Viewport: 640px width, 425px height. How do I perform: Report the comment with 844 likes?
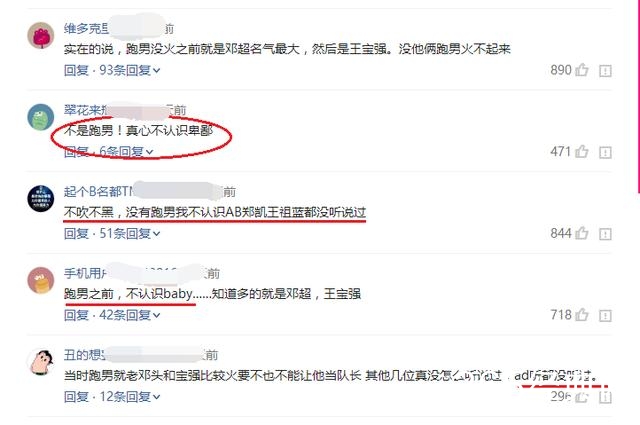click(x=605, y=234)
